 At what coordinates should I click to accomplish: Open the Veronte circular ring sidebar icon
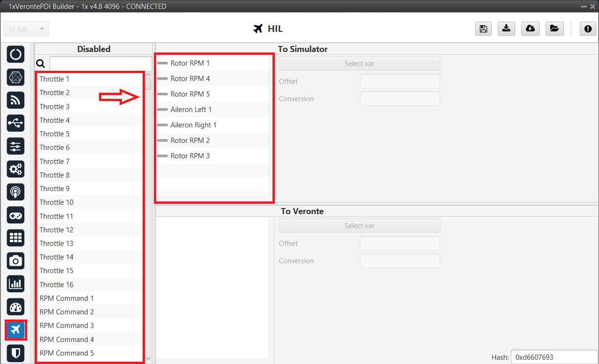pyautogui.click(x=16, y=54)
